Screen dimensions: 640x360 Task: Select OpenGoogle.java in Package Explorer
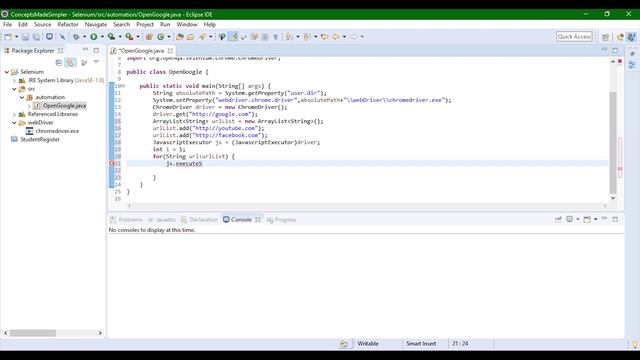coord(64,106)
